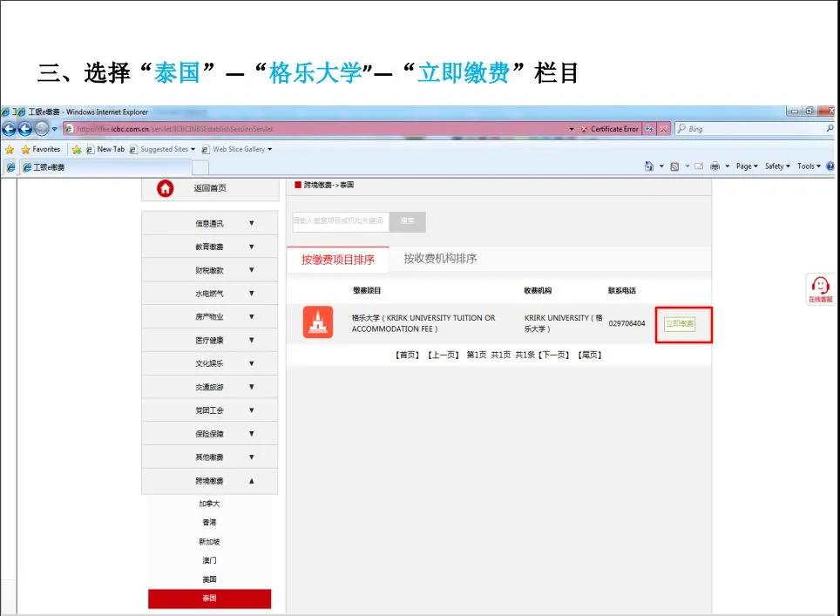The height and width of the screenshot is (616, 840).
Task: Click the RSS feeds toolbar icon
Action: pos(674,166)
